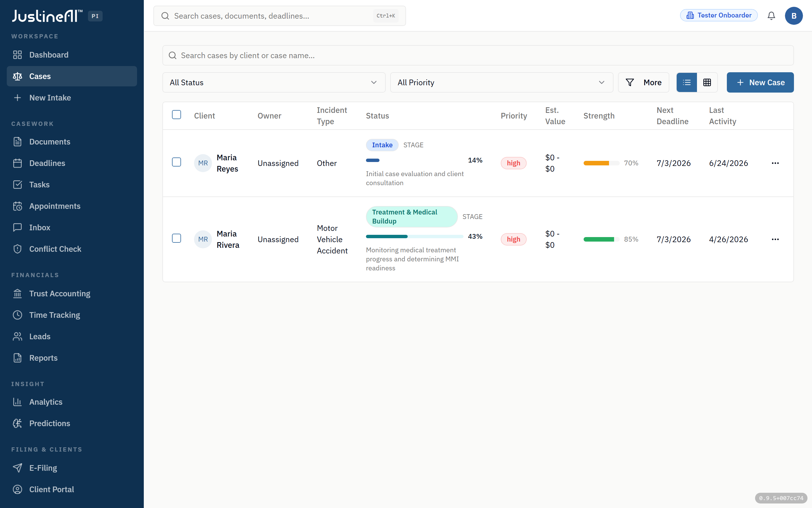Open actions menu for Maria Reyes

(x=775, y=163)
